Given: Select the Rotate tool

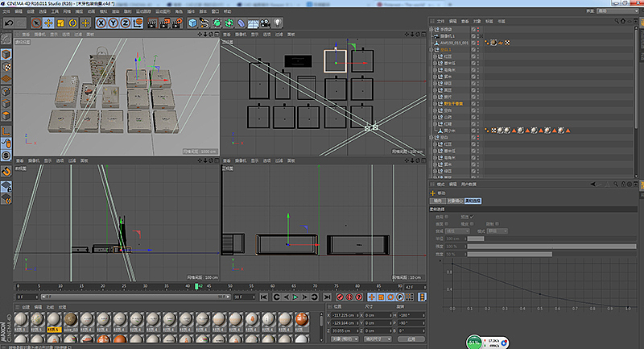Looking at the screenshot, I should click(x=73, y=23).
